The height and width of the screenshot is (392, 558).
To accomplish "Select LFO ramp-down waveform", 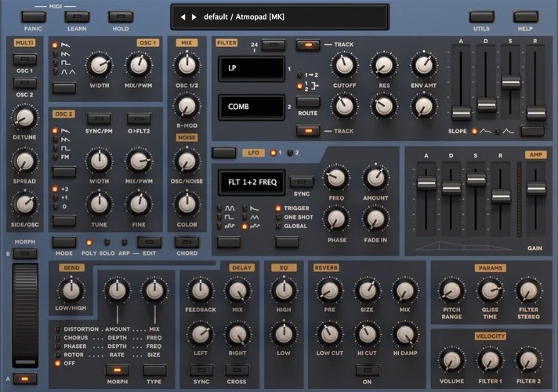I will tap(251, 208).
